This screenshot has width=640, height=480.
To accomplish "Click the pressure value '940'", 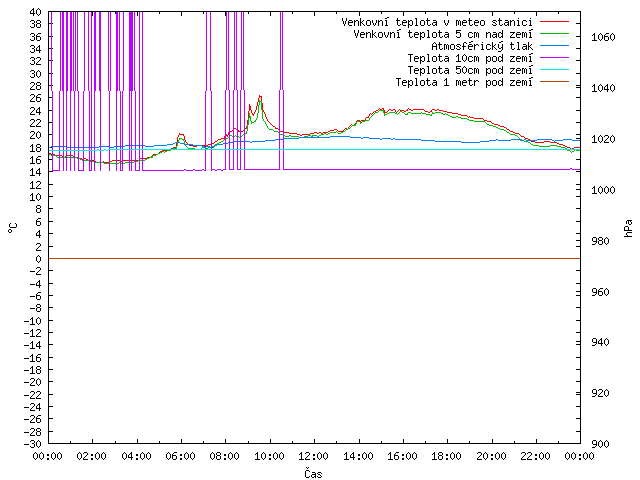I will click(600, 342).
